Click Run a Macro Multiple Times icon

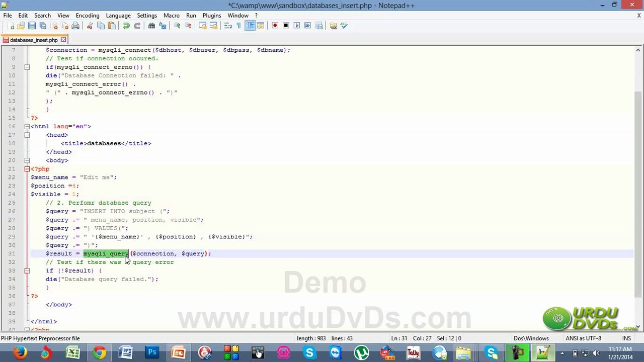point(307,26)
